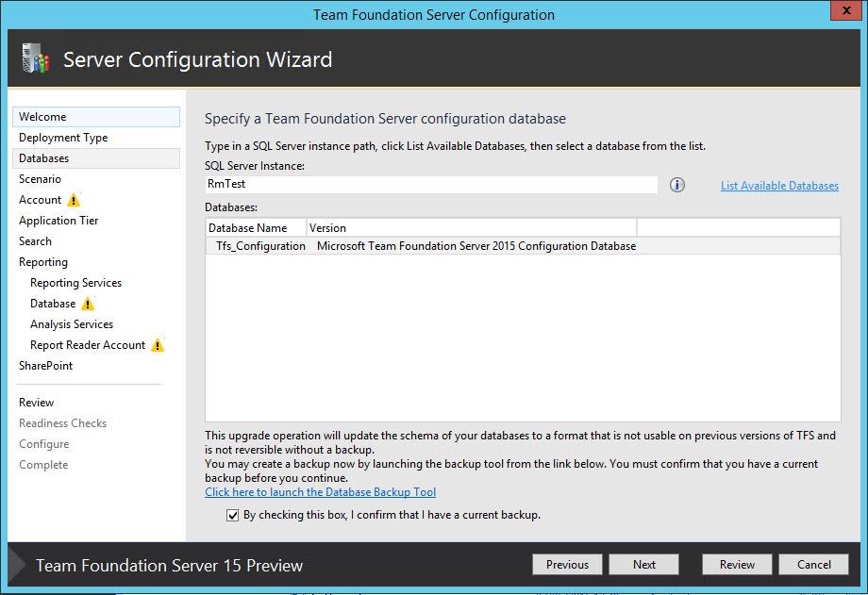
Task: Open the Account step
Action: [x=40, y=200]
